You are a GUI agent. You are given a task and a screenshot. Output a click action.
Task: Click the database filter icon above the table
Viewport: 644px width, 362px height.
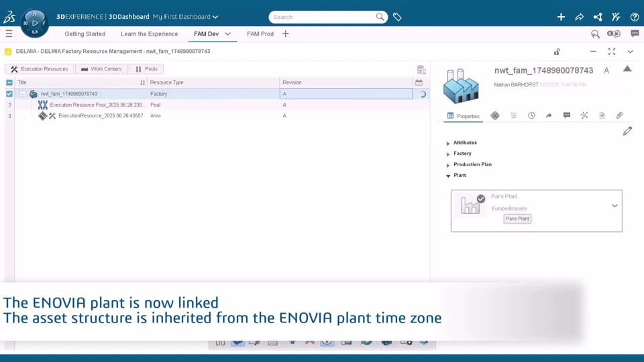point(421,70)
